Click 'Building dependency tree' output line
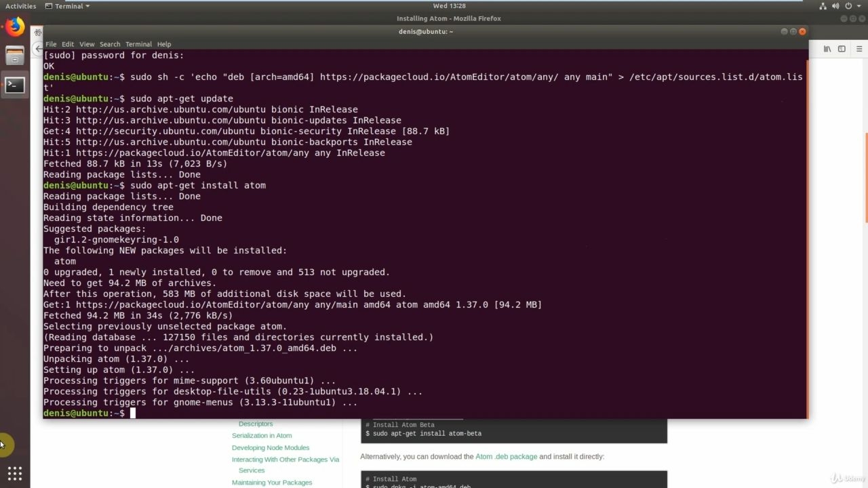 [x=108, y=207]
